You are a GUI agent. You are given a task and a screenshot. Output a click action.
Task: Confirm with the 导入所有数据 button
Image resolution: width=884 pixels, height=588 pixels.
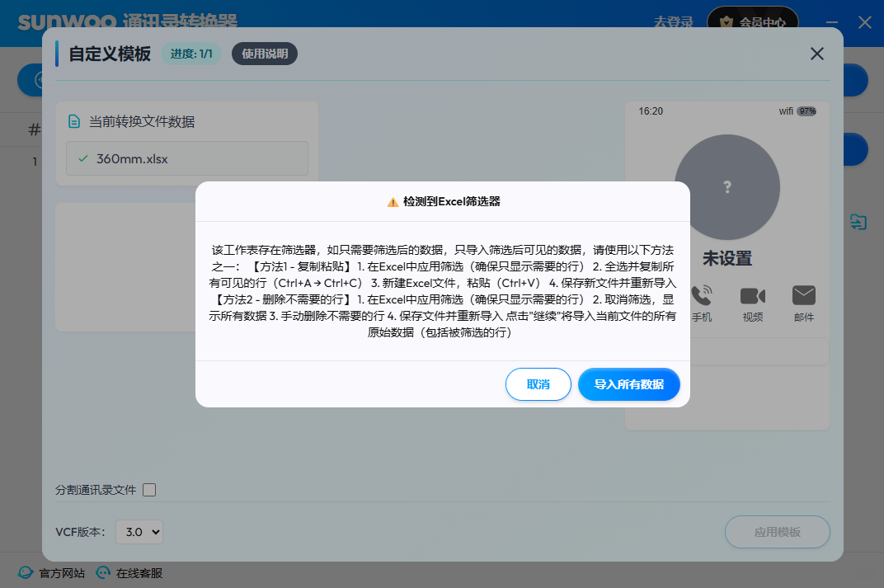pyautogui.click(x=628, y=384)
